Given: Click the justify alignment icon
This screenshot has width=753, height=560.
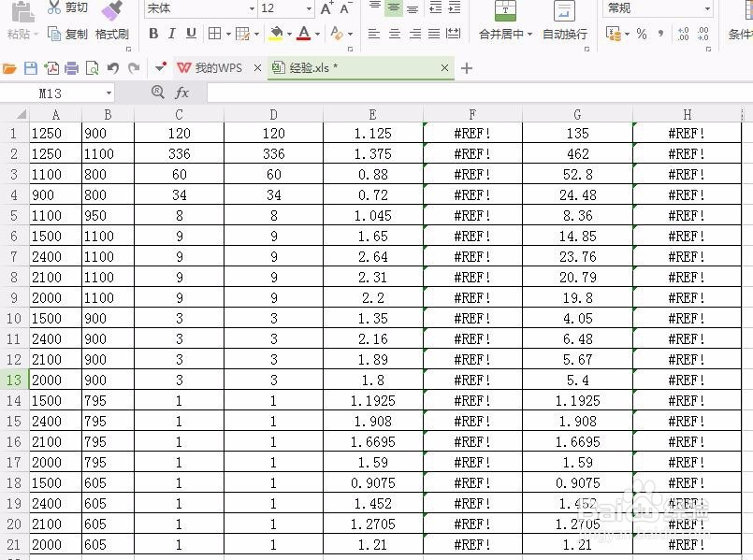Looking at the screenshot, I should click(x=434, y=34).
